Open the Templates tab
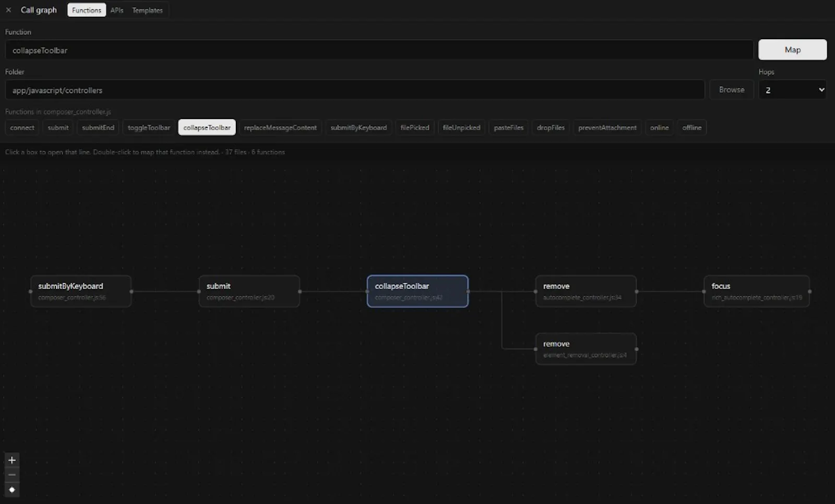The image size is (835, 504). (147, 10)
